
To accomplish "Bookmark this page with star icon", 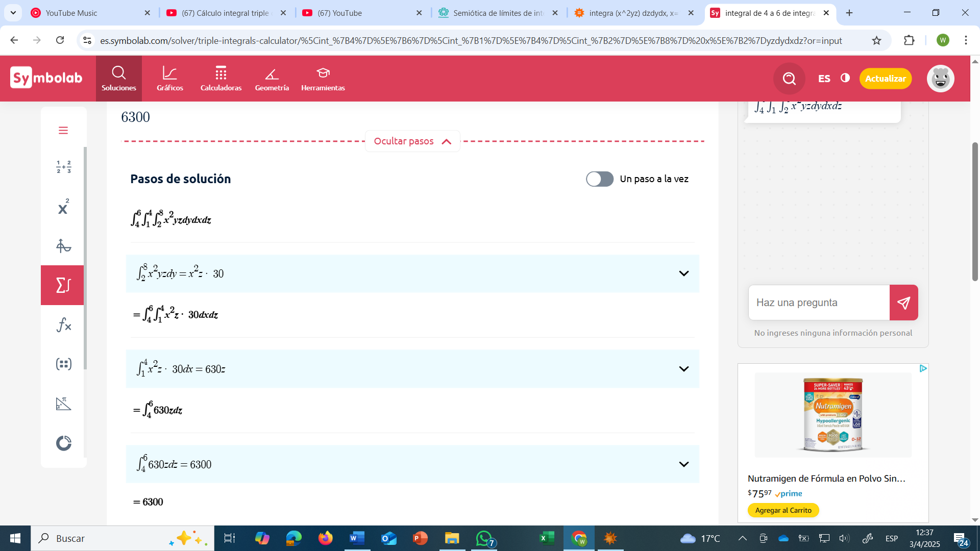I will (876, 40).
